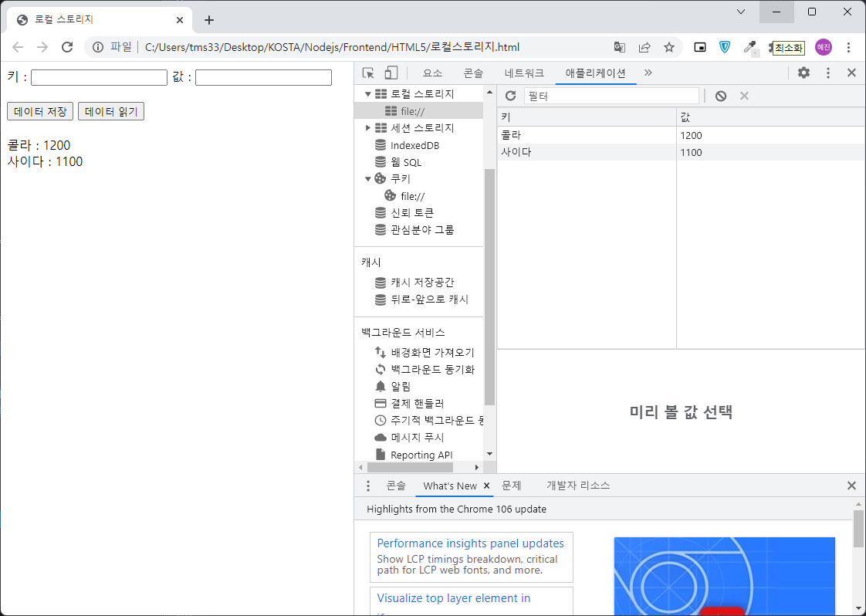Switch to the 콘솔 tab in DevTools
The image size is (866, 616).
473,73
